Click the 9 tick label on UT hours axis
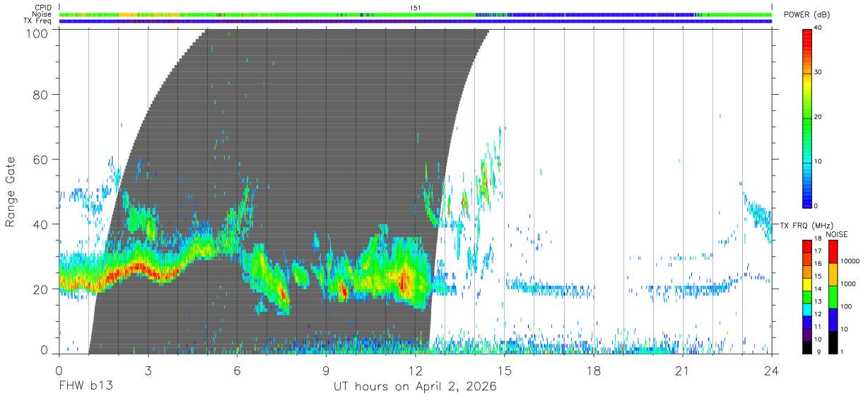The height and width of the screenshot is (401, 868). coord(326,370)
